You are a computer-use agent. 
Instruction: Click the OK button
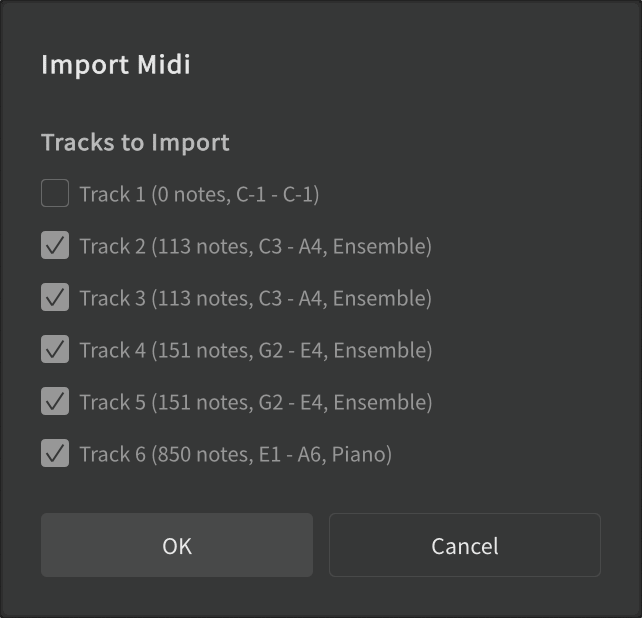coord(177,545)
